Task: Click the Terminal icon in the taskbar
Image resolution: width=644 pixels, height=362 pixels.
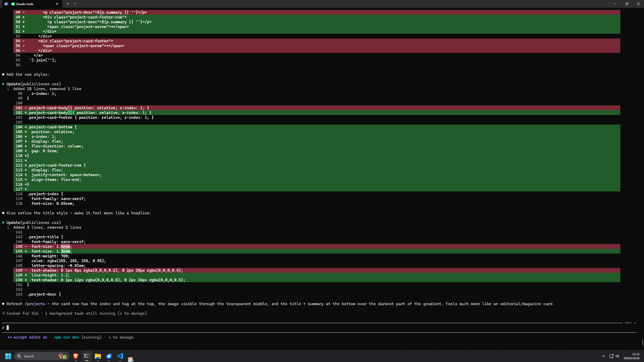Action: point(87,356)
